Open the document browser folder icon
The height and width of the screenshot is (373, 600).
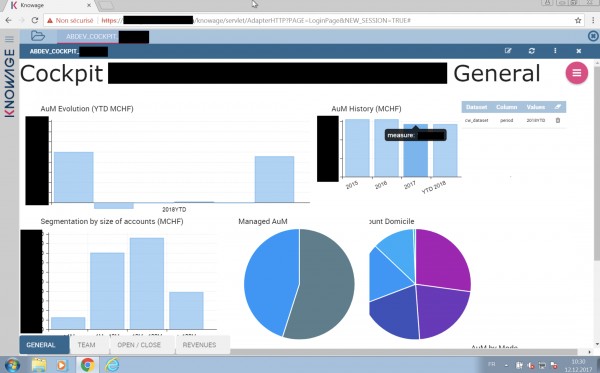pyautogui.click(x=38, y=36)
